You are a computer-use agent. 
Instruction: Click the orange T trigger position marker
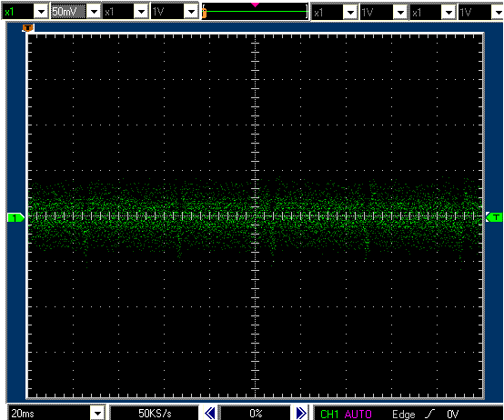coord(27,28)
